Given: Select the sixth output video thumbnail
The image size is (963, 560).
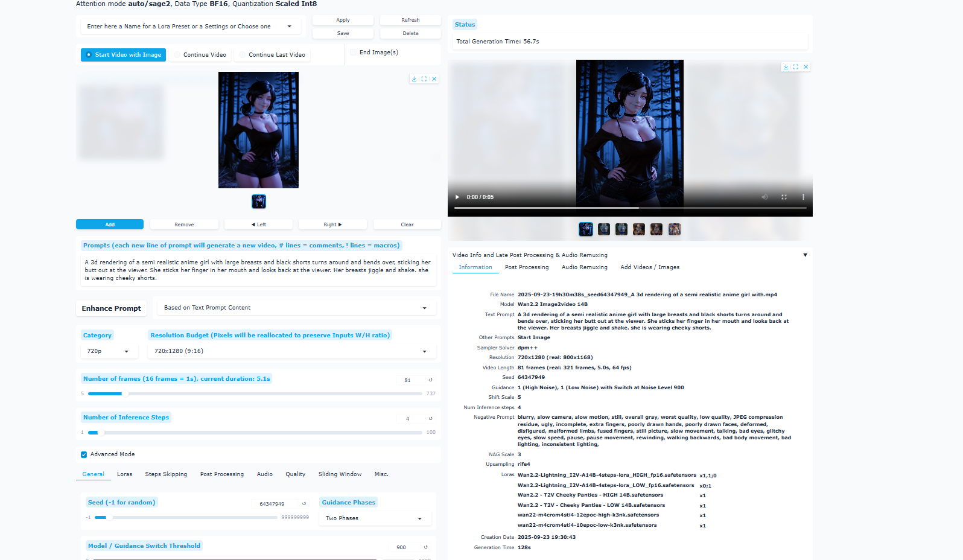Looking at the screenshot, I should 675,229.
